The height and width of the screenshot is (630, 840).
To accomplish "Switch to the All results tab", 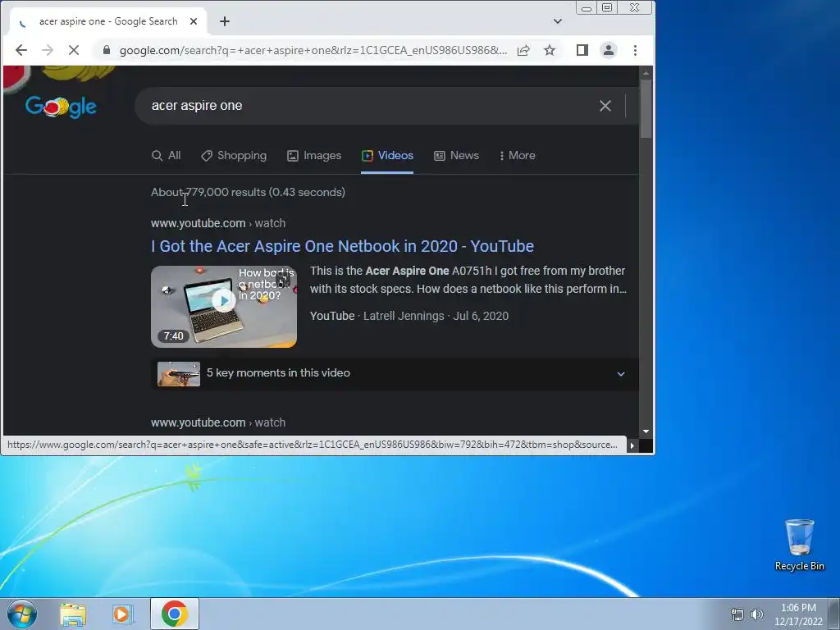I will (166, 155).
